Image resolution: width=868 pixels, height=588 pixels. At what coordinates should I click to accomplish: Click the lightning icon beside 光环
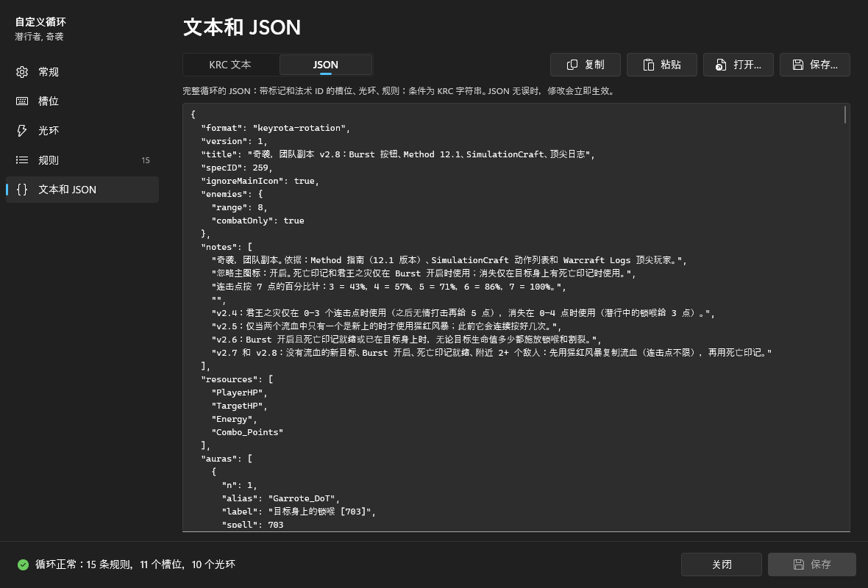(22, 131)
